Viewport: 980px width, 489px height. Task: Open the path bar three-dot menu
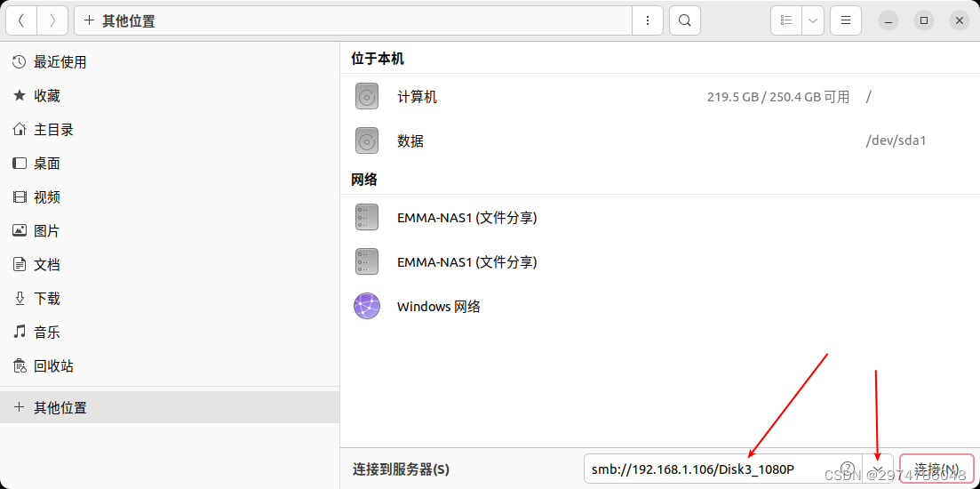(648, 20)
